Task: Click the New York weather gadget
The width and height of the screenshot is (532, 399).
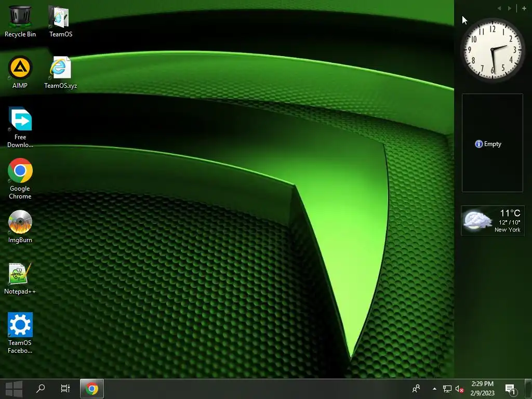Action: coord(493,220)
